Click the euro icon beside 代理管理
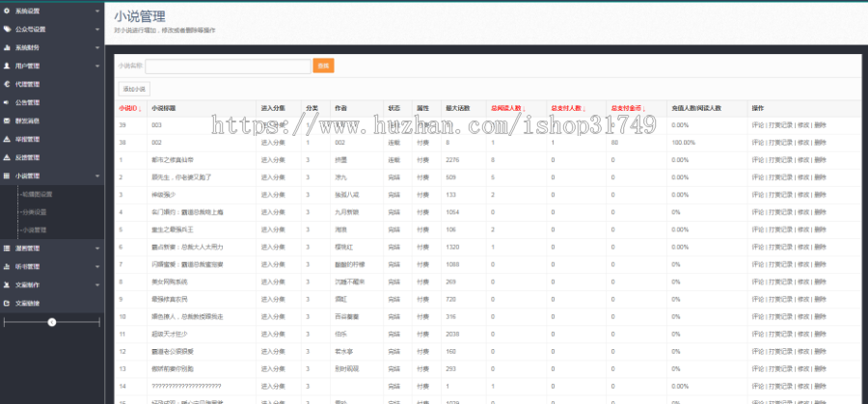 7,84
